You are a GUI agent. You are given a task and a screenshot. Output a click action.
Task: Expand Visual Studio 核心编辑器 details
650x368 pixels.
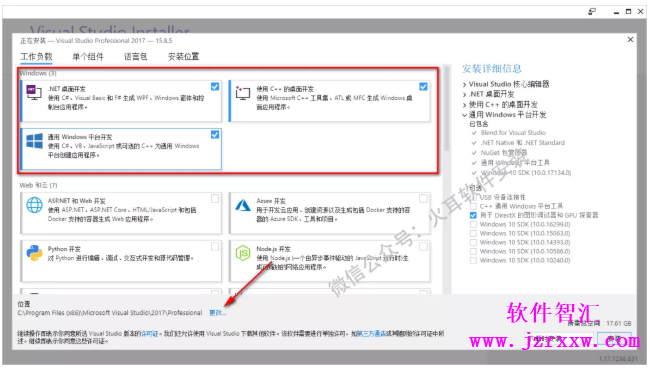(x=465, y=84)
